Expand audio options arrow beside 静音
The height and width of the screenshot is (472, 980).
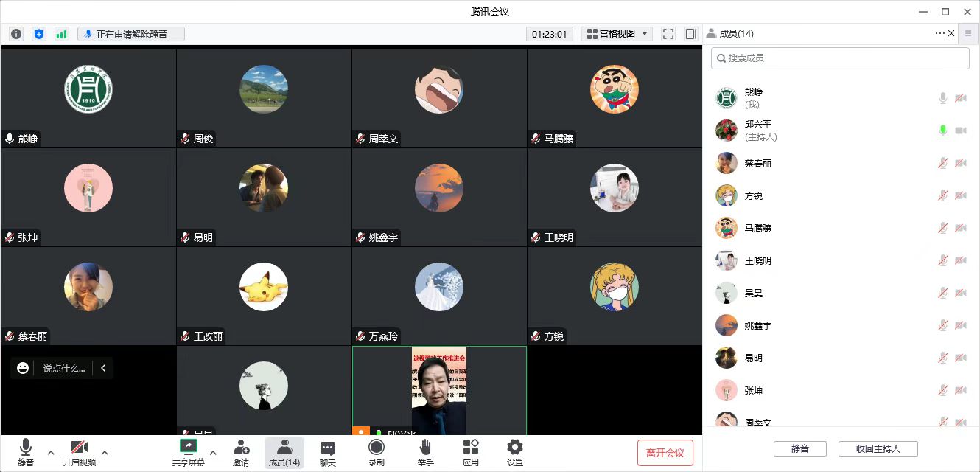[x=51, y=452]
